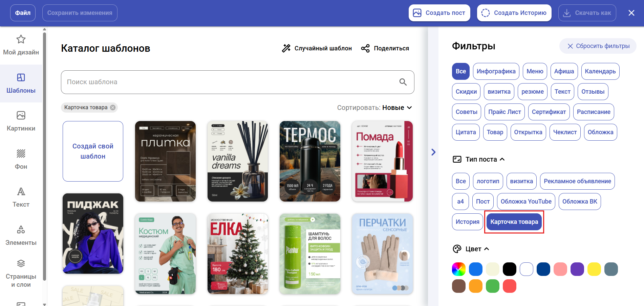This screenshot has height=306, width=644.
Task: Open the Текст tool in sidebar
Action: click(21, 197)
